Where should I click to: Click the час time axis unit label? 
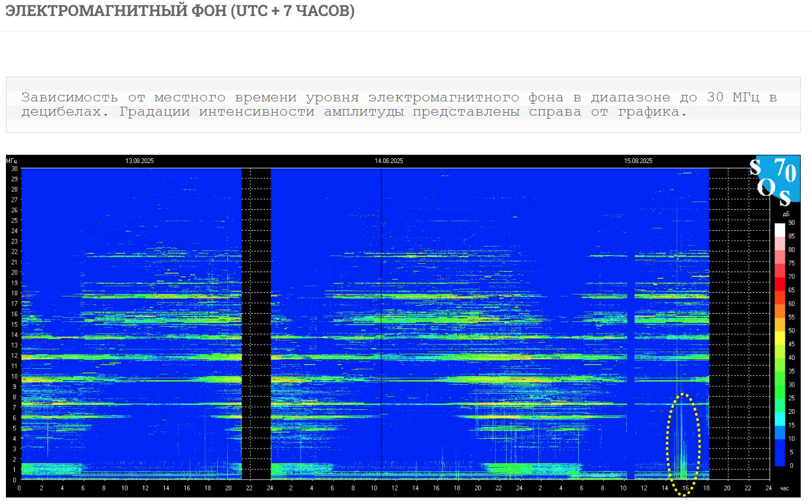pos(785,488)
